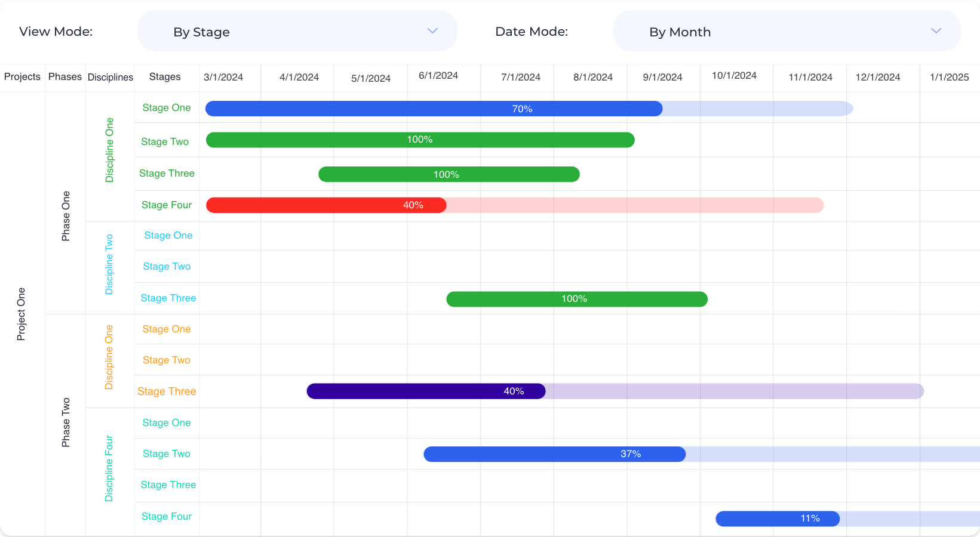The image size is (980, 537).
Task: Select the Project One row label
Action: tap(21, 314)
